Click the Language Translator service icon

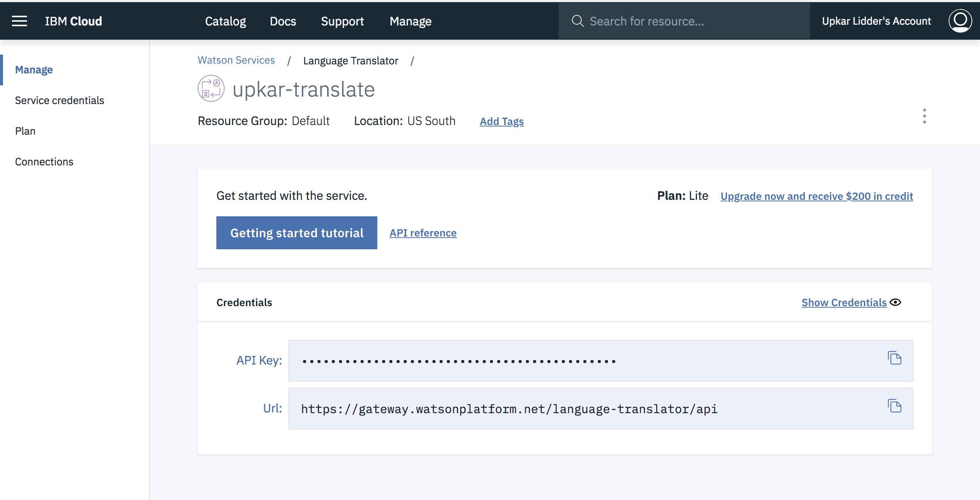tap(211, 89)
